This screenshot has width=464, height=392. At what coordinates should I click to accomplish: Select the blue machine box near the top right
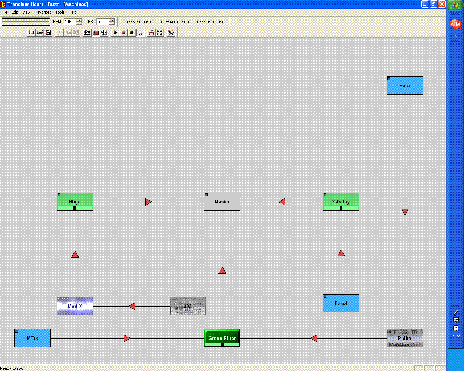pos(405,86)
